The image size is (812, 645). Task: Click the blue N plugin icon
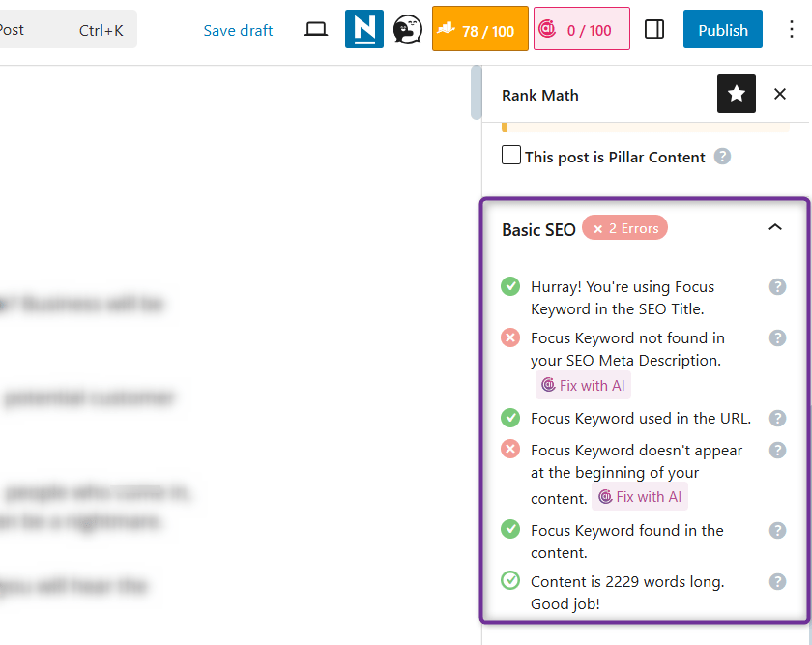[364, 29]
